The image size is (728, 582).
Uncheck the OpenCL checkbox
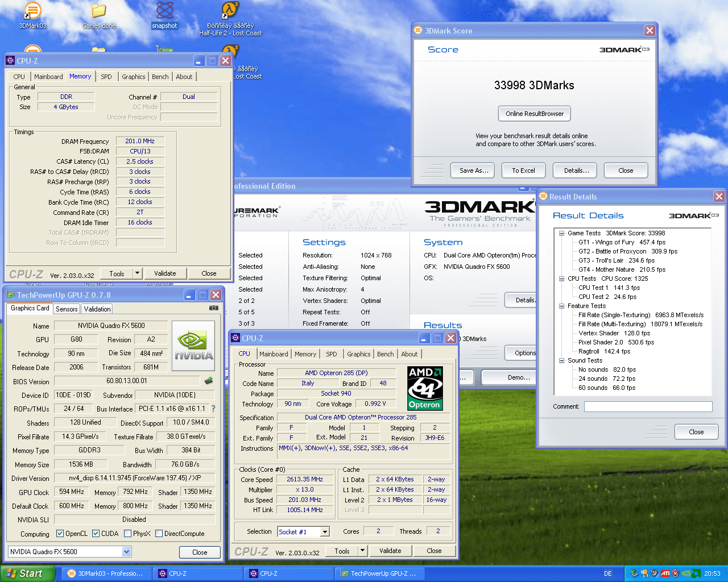pos(60,534)
